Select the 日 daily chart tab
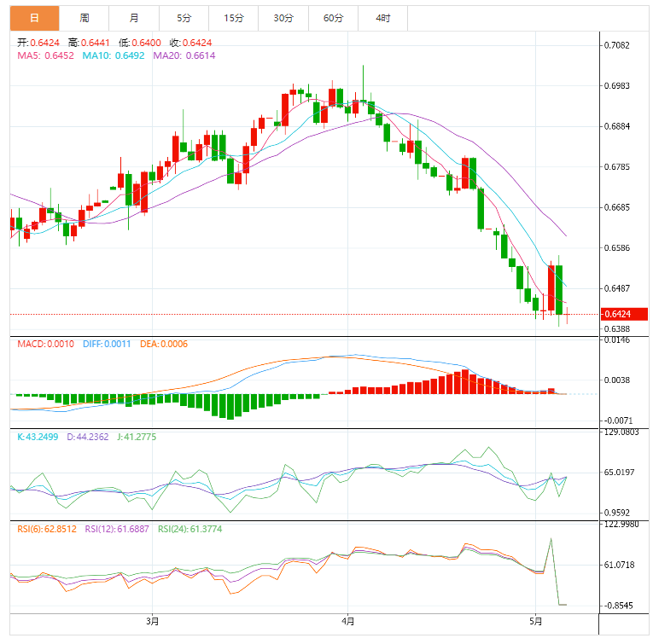The image size is (653, 644). 34,18
